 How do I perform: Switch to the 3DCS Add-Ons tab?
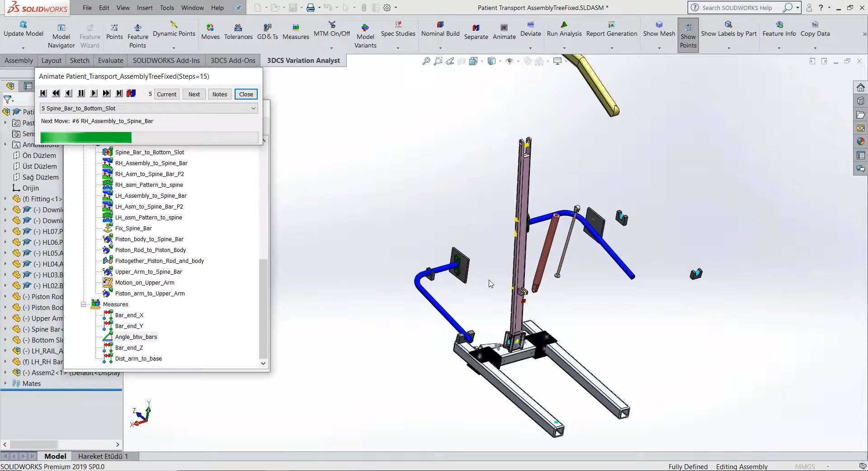coord(232,60)
